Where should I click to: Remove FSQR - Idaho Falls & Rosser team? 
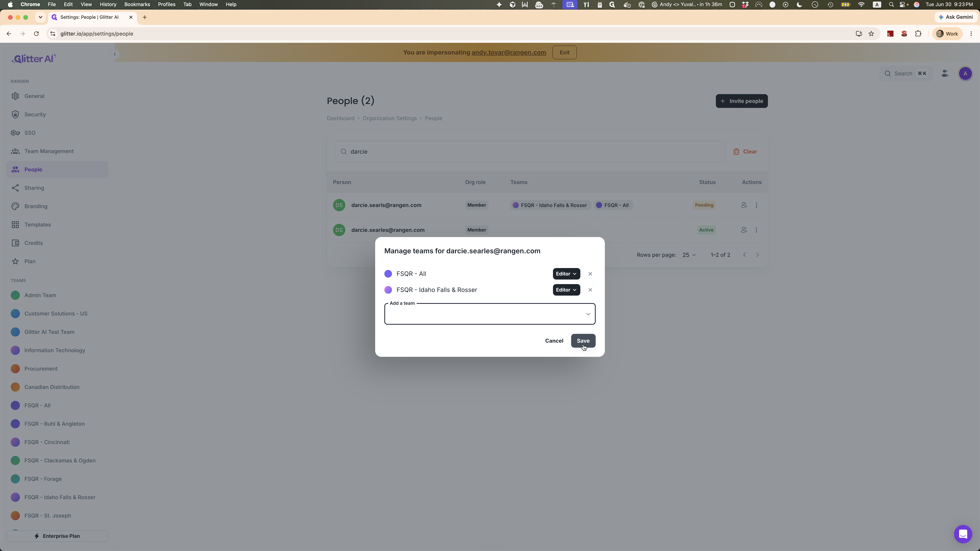pos(590,290)
